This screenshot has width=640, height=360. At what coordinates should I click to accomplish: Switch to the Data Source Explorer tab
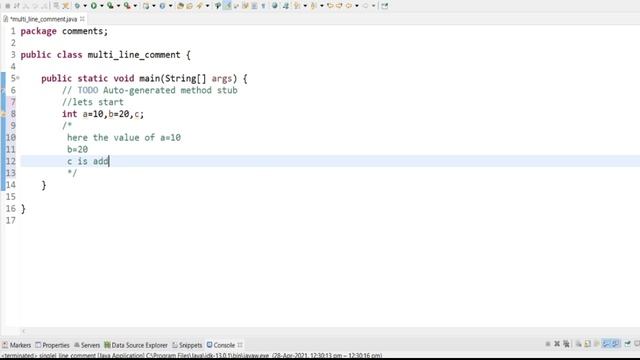pyautogui.click(x=136, y=345)
